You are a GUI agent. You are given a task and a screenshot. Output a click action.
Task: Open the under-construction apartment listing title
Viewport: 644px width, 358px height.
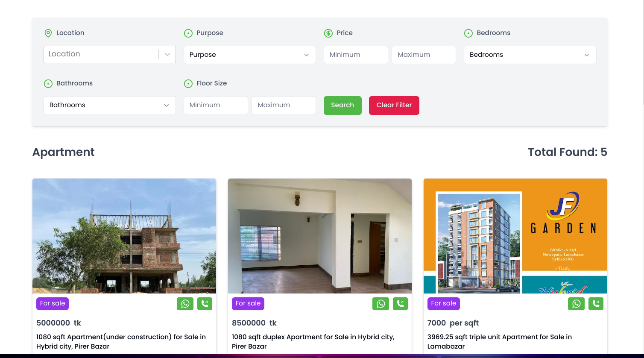[121, 341]
